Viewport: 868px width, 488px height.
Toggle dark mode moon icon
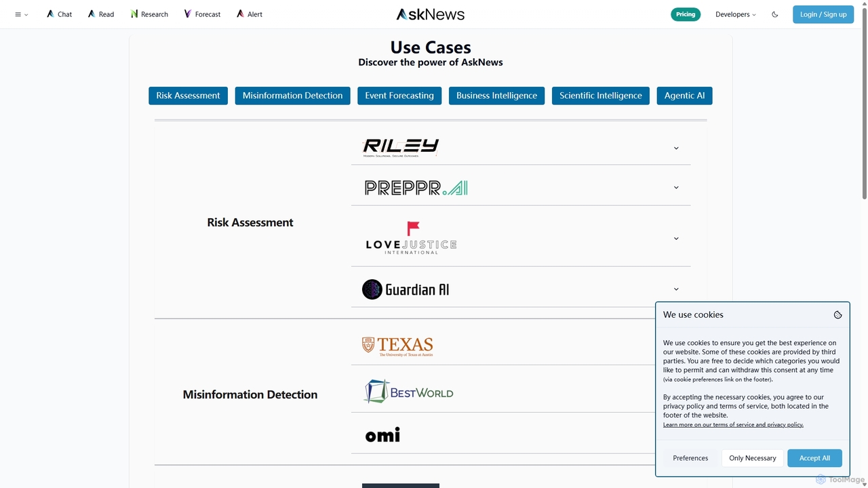(x=775, y=14)
